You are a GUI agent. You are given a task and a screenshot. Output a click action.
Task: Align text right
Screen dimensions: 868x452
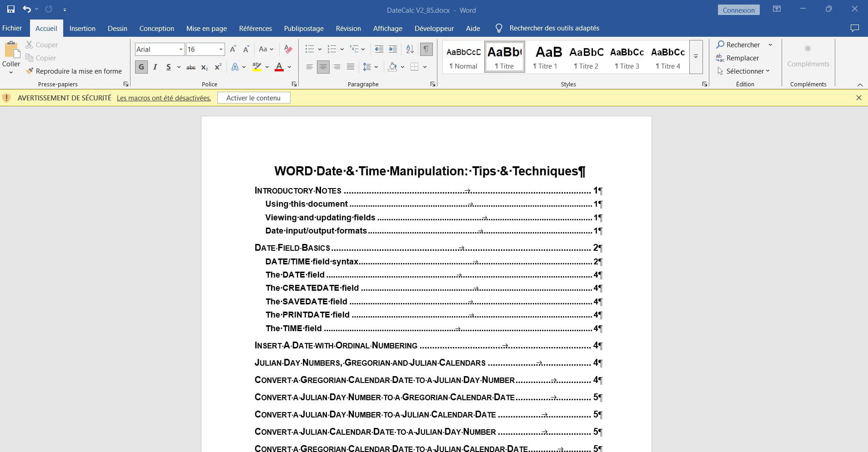[337, 67]
